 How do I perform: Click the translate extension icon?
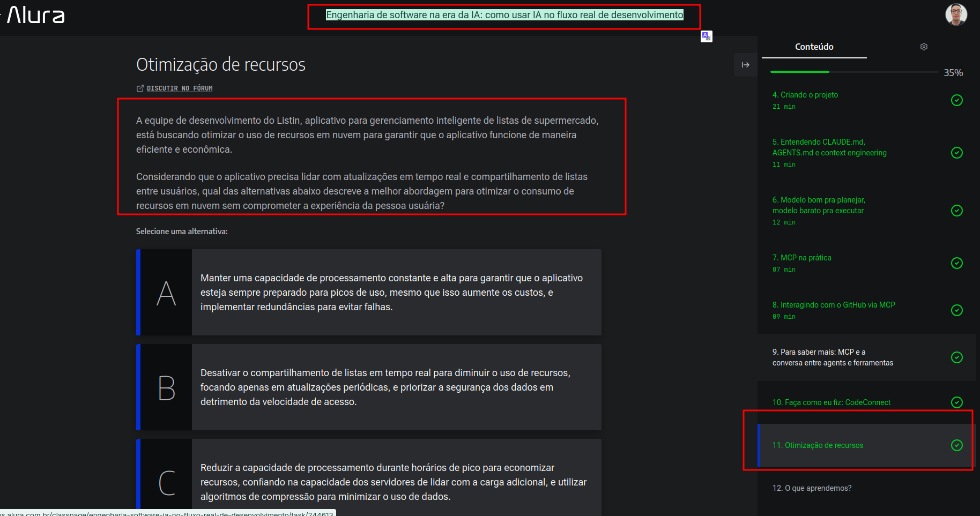click(x=707, y=36)
